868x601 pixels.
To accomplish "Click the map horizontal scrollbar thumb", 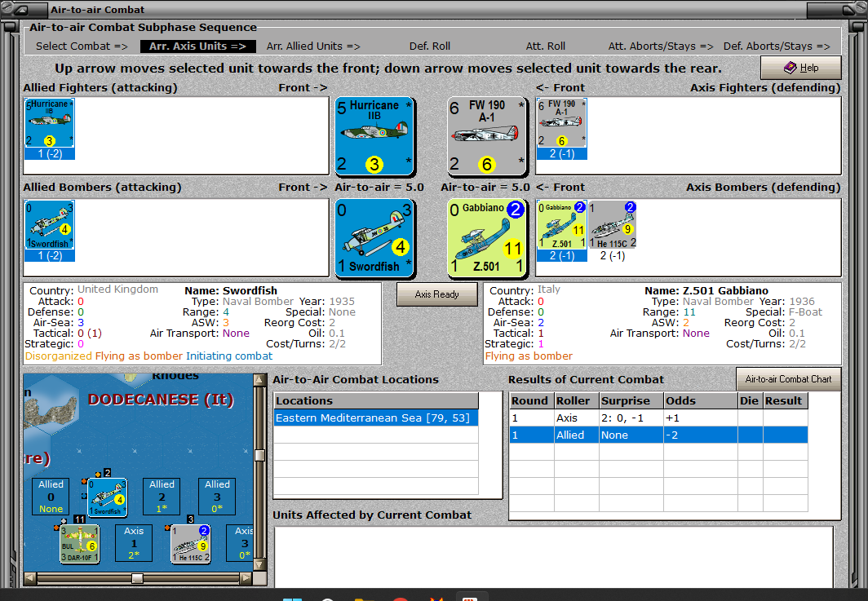I will coord(137,578).
